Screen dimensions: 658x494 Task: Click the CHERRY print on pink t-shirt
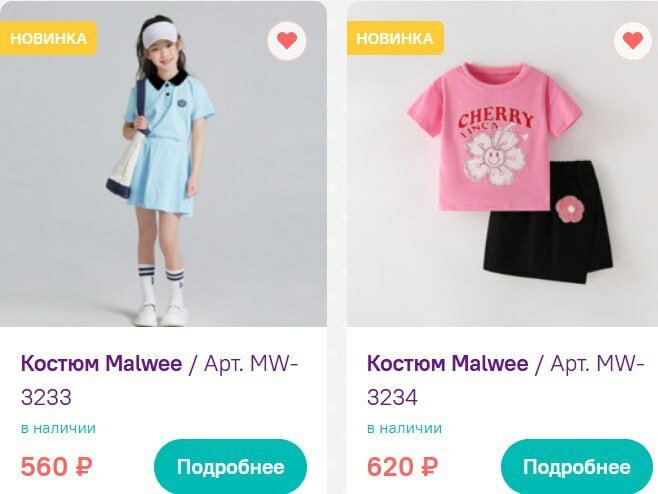(496, 120)
